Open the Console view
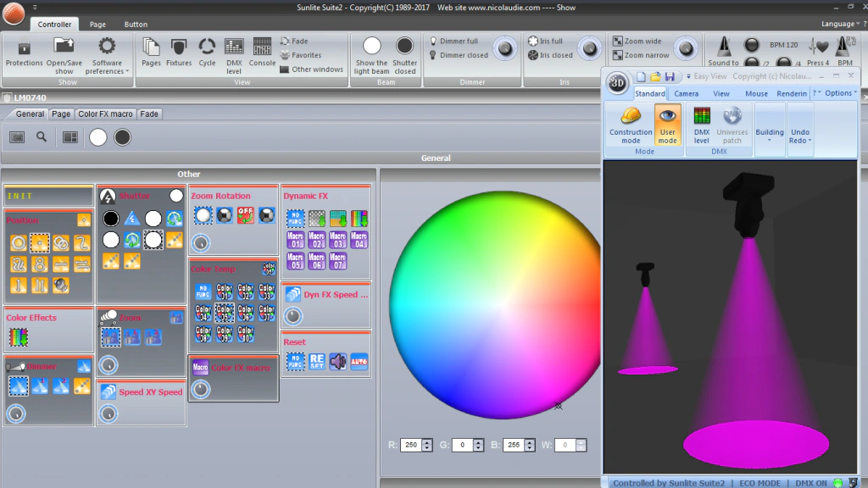The height and width of the screenshot is (488, 868). (262, 53)
